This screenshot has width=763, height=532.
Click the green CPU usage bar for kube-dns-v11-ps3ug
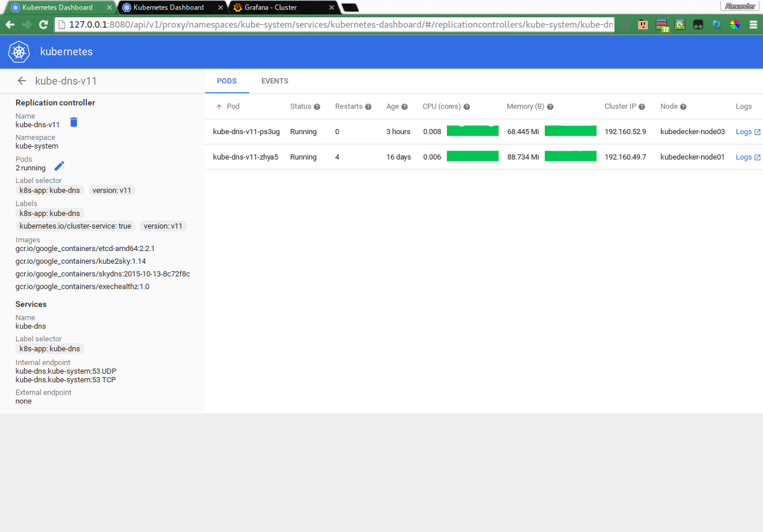(472, 132)
